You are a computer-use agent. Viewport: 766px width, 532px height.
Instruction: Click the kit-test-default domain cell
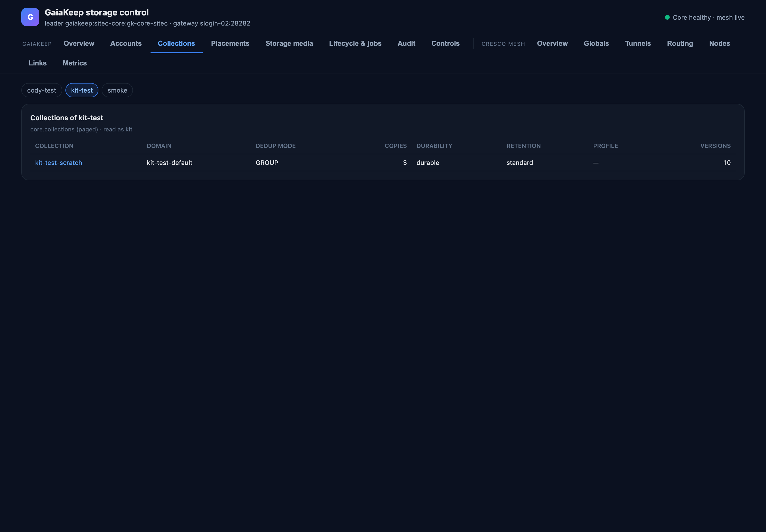coord(170,163)
